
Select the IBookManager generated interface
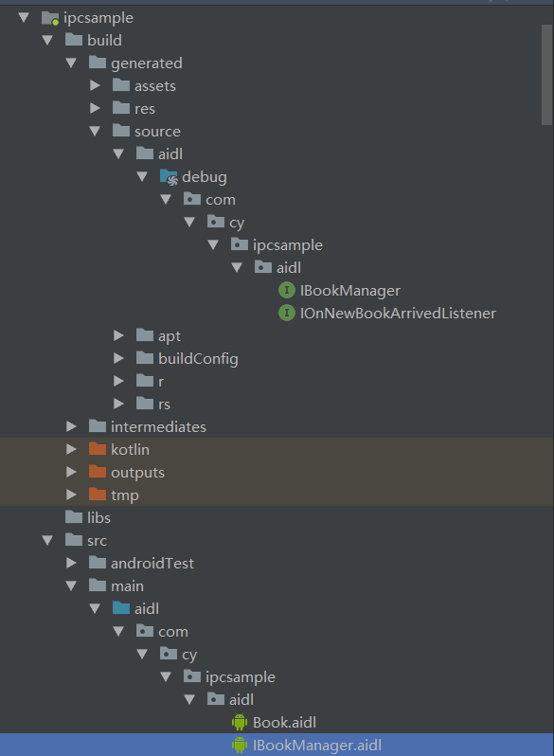coord(350,290)
